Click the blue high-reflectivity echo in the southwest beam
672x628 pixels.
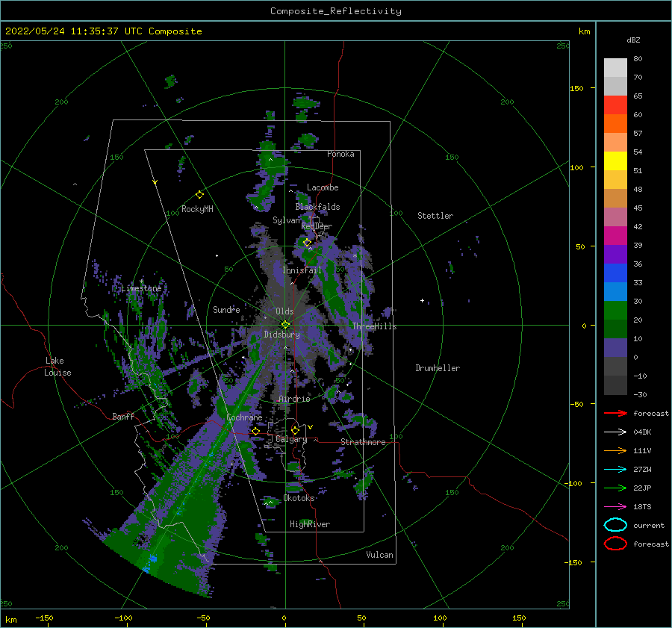pos(152,558)
